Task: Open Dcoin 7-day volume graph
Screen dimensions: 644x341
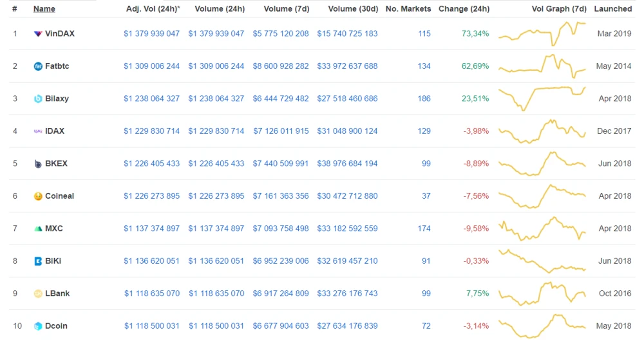Action: coord(542,326)
